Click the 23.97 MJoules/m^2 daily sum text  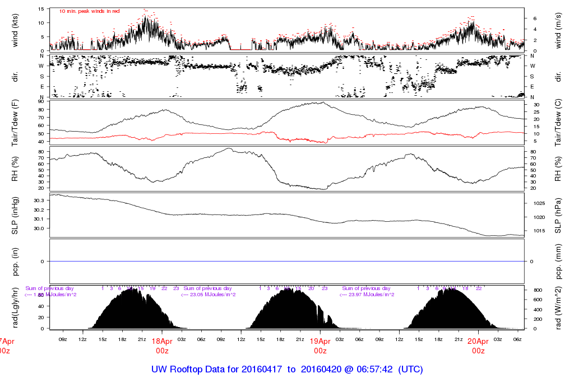pyautogui.click(x=368, y=295)
